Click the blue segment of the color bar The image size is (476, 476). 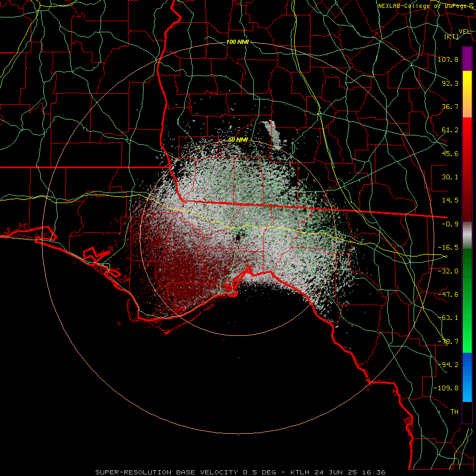point(467,377)
